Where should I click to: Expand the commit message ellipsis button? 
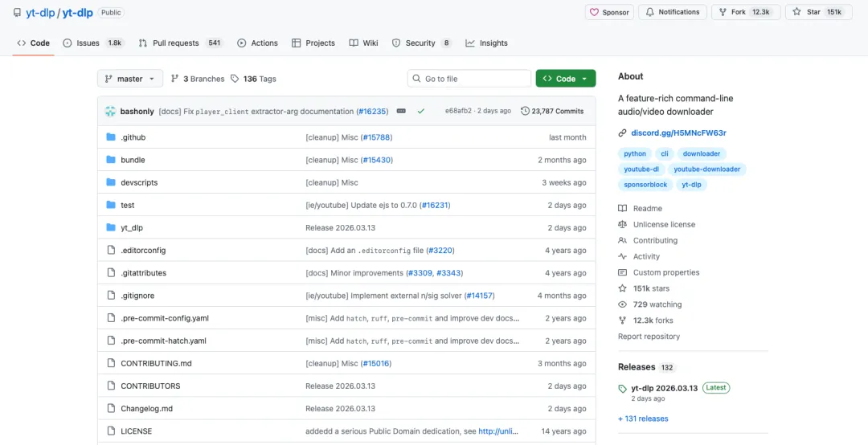point(401,111)
